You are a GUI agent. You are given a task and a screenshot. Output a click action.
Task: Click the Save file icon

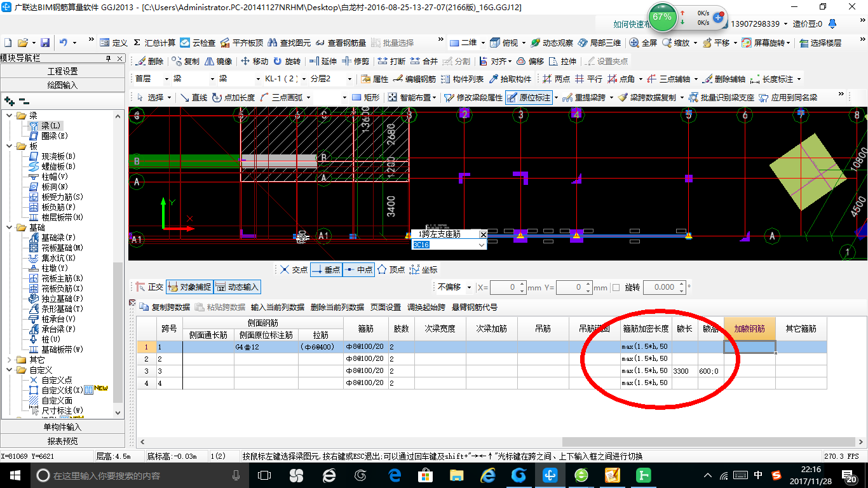[x=45, y=43]
